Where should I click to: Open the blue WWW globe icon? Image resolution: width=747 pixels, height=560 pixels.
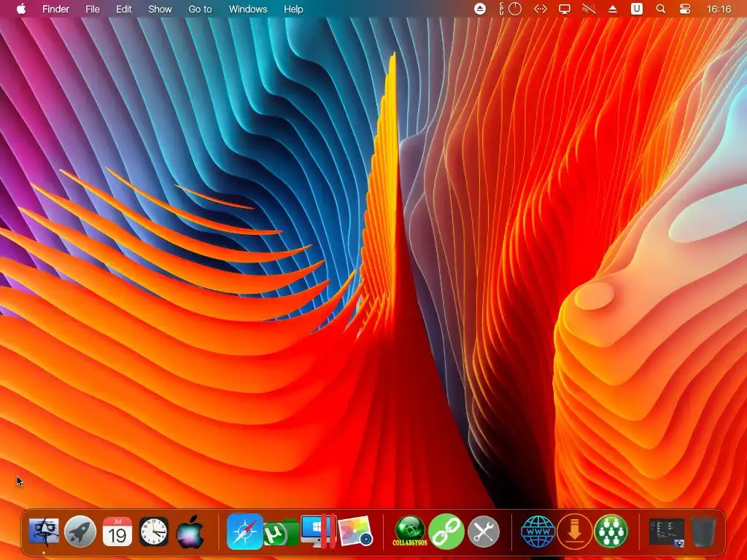point(538,532)
